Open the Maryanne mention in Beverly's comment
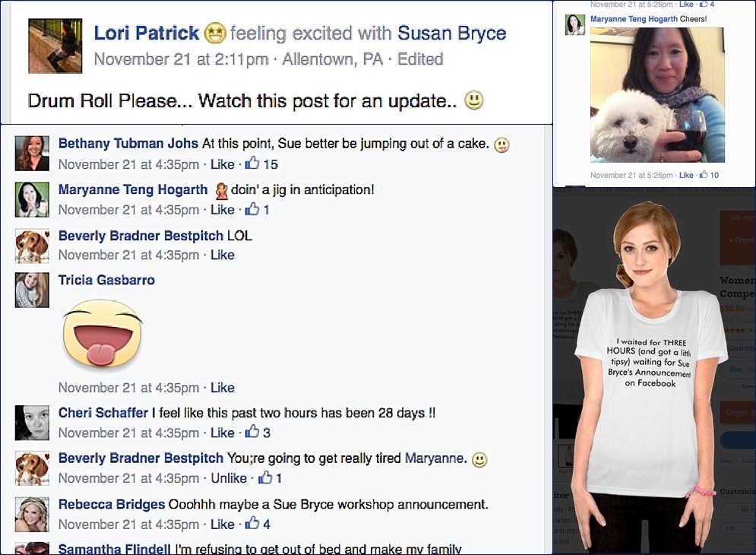The width and height of the screenshot is (756, 555). (x=436, y=458)
